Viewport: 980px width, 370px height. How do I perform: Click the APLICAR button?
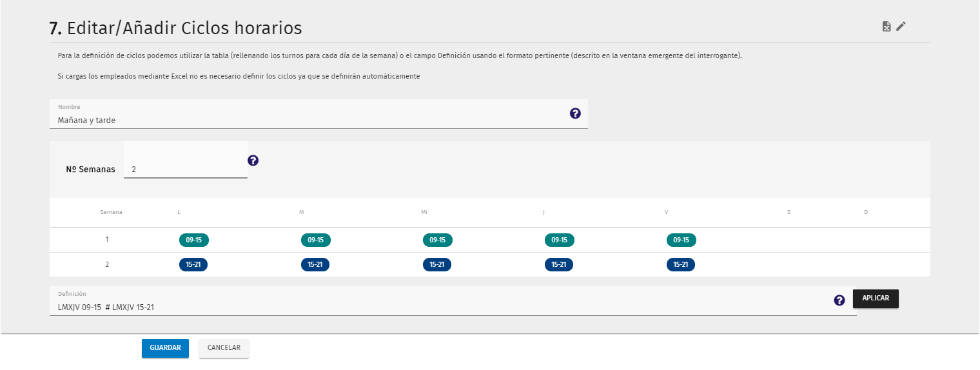(876, 298)
